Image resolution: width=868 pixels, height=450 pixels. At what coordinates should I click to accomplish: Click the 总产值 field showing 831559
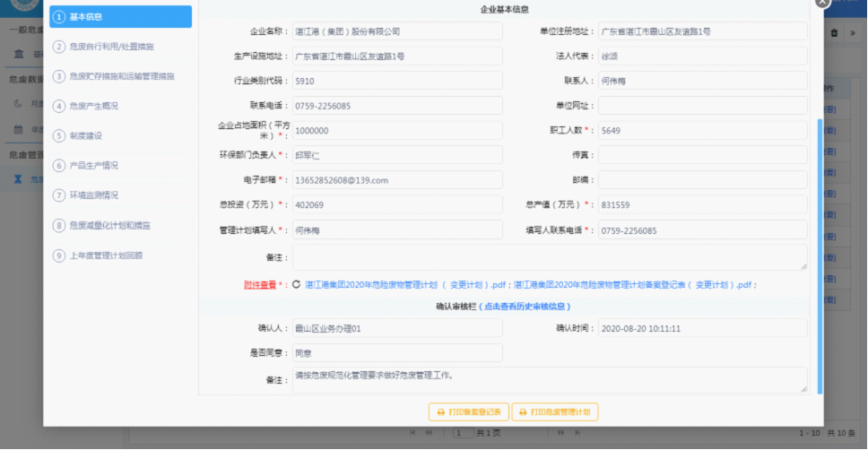702,204
